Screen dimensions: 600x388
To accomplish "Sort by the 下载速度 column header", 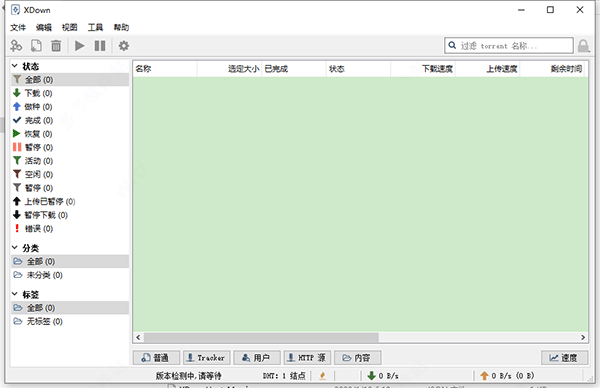I will coord(423,69).
